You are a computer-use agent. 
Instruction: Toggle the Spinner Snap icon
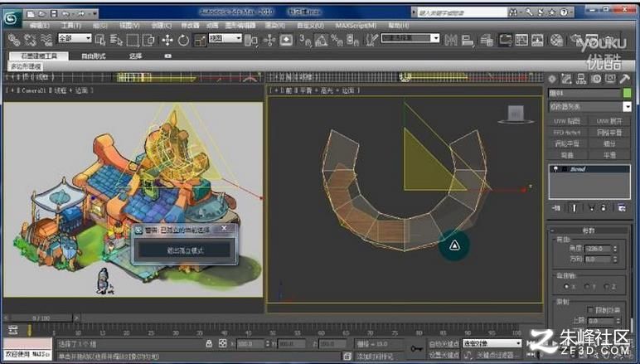click(x=352, y=40)
